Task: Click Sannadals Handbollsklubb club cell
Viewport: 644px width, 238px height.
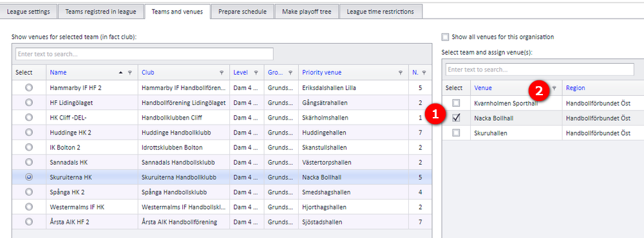Action: coord(184,162)
